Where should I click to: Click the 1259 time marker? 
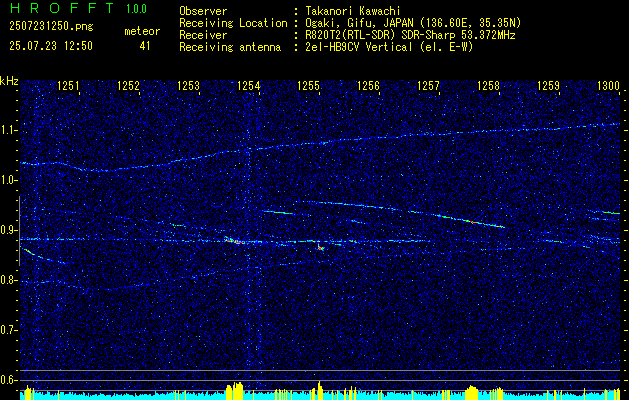(548, 85)
